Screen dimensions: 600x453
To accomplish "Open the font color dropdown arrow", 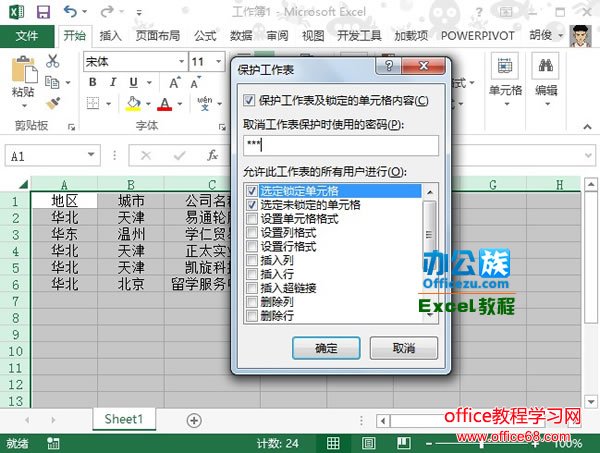I will pyautogui.click(x=180, y=104).
